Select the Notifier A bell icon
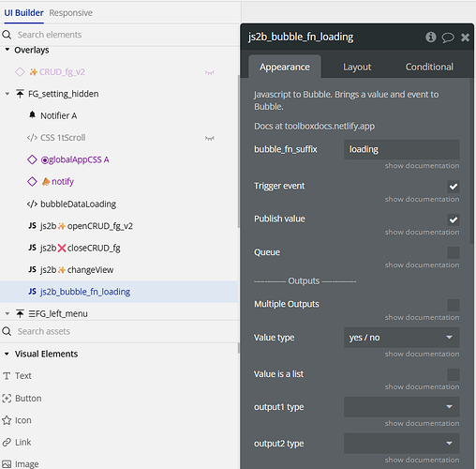This screenshot has width=476, height=469. 32,115
